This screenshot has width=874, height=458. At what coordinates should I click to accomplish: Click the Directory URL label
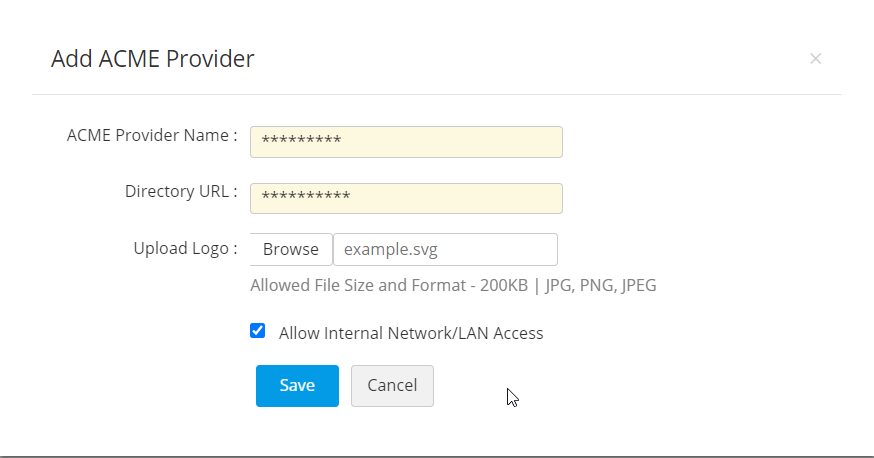pos(180,192)
